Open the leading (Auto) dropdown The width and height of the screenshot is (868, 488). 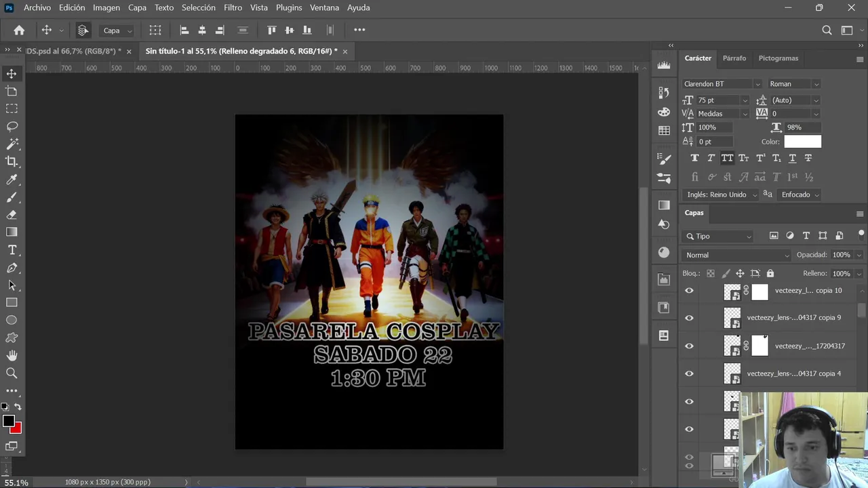pyautogui.click(x=816, y=100)
